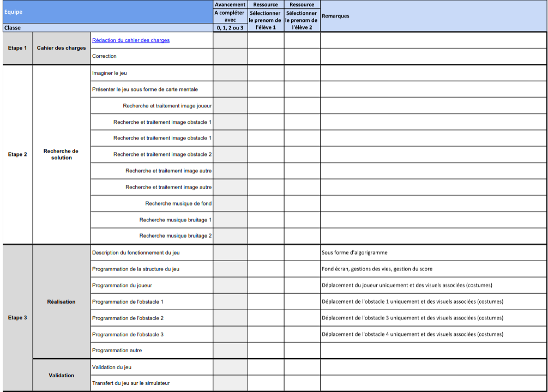This screenshot has height=392, width=548.
Task: Click the Avancement cell for Correction row
Action: point(230,56)
